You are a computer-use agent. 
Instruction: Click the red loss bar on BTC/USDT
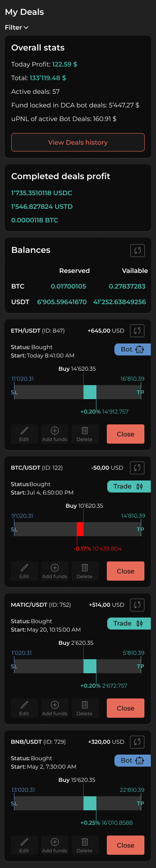coord(80,529)
